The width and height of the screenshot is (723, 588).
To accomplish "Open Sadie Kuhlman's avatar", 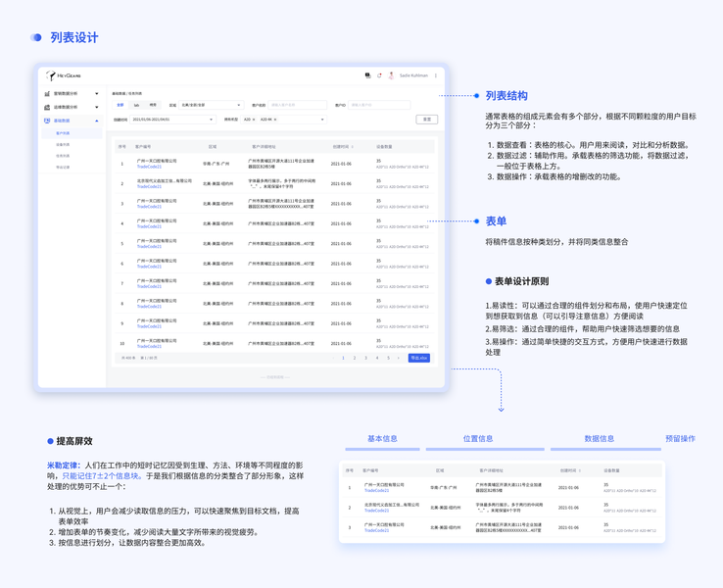I will point(392,75).
